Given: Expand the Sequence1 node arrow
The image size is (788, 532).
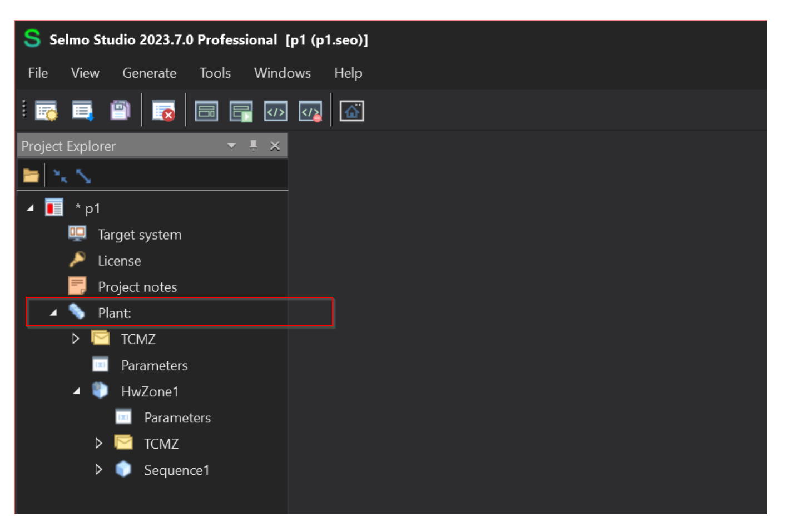Looking at the screenshot, I should pyautogui.click(x=99, y=469).
